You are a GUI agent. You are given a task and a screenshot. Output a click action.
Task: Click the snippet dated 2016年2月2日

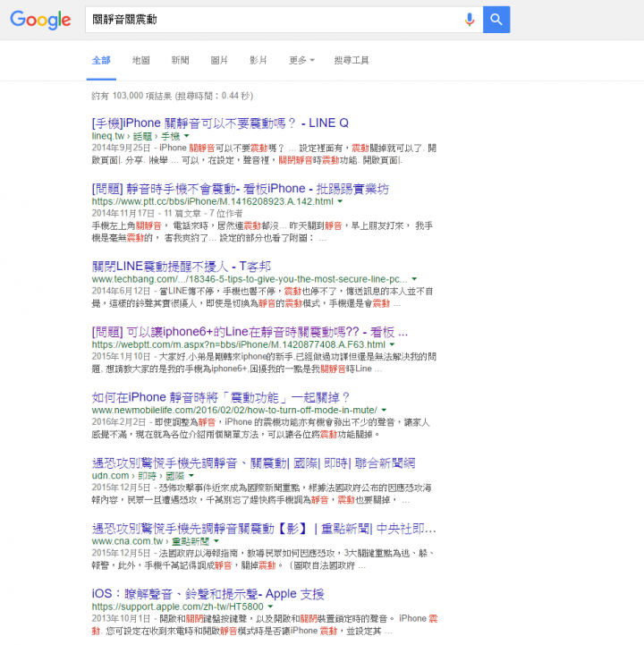click(x=260, y=429)
